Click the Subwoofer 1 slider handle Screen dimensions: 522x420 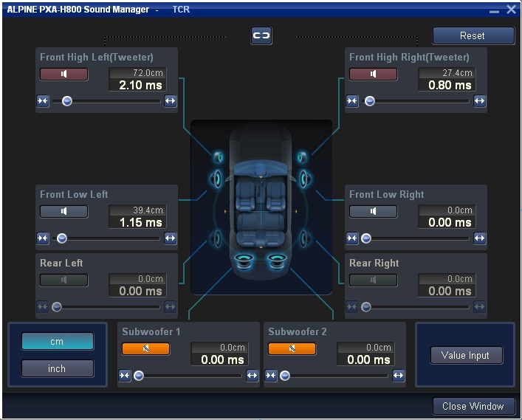(x=139, y=376)
